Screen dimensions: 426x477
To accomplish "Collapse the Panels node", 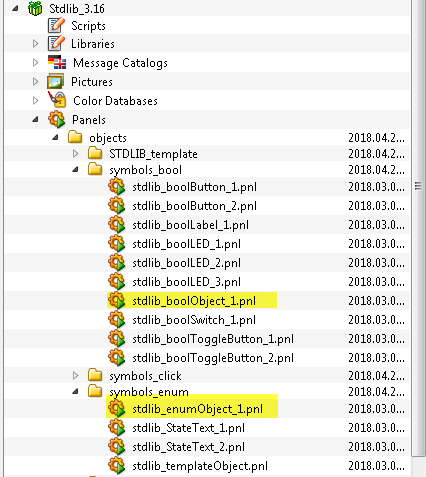I will (x=35, y=119).
